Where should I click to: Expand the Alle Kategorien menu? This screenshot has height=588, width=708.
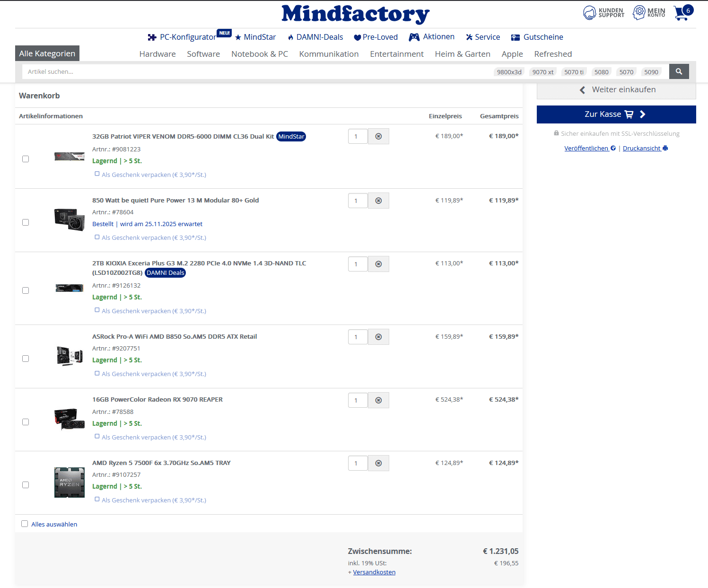47,53
